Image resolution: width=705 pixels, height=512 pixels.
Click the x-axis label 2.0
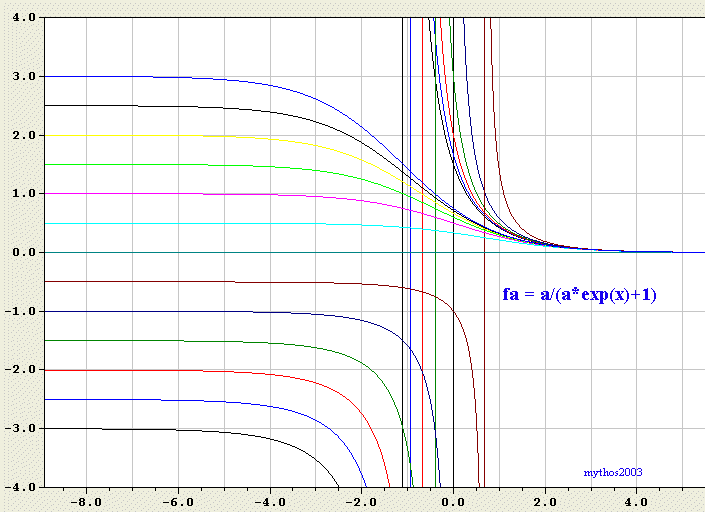point(545,502)
